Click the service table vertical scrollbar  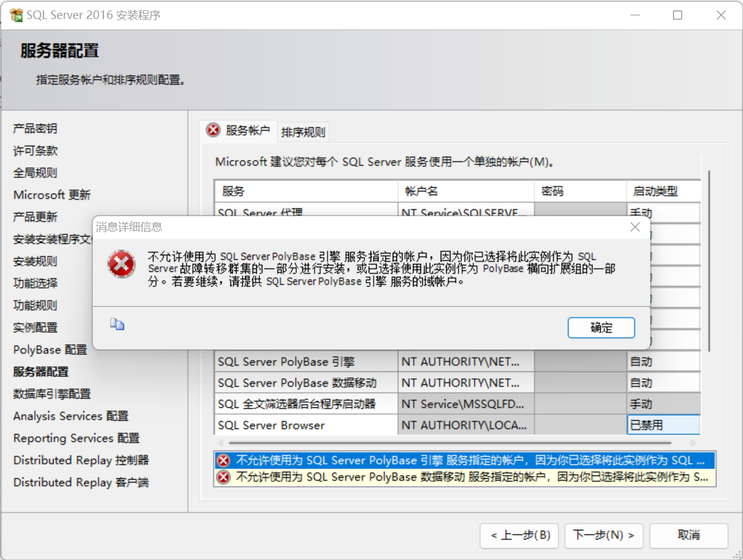[709, 261]
